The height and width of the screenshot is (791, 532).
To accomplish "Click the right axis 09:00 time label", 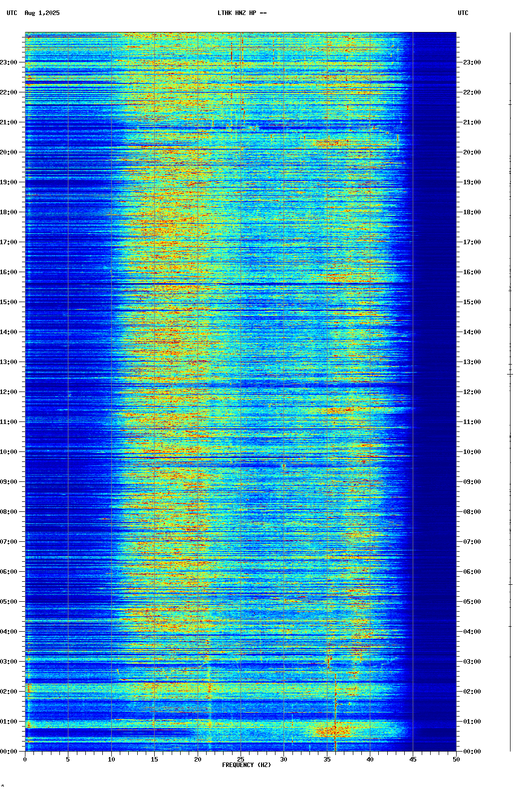I will pos(472,482).
